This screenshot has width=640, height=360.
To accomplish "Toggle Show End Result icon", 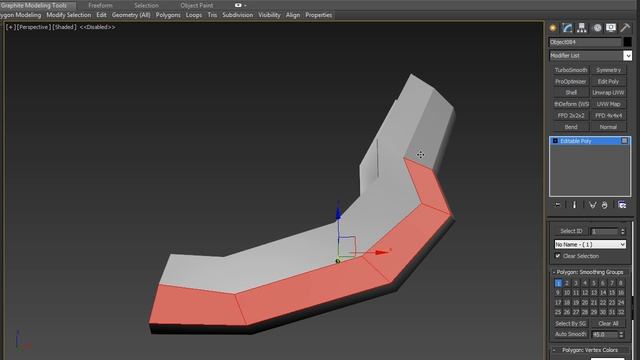I will (x=574, y=205).
